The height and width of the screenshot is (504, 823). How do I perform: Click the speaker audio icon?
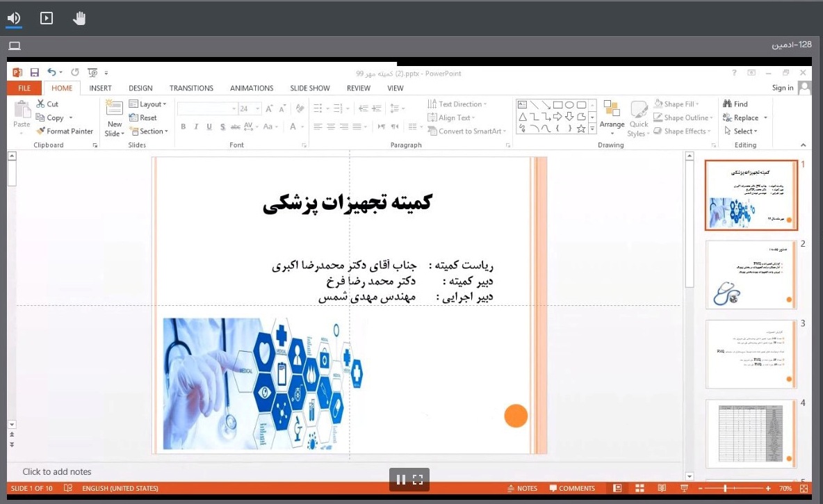pyautogui.click(x=14, y=18)
